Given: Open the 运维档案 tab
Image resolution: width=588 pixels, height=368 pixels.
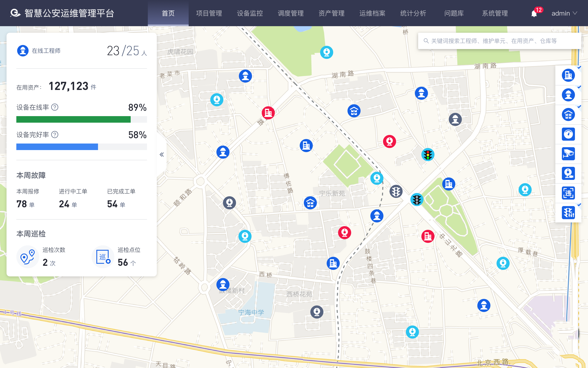Looking at the screenshot, I should tap(372, 13).
